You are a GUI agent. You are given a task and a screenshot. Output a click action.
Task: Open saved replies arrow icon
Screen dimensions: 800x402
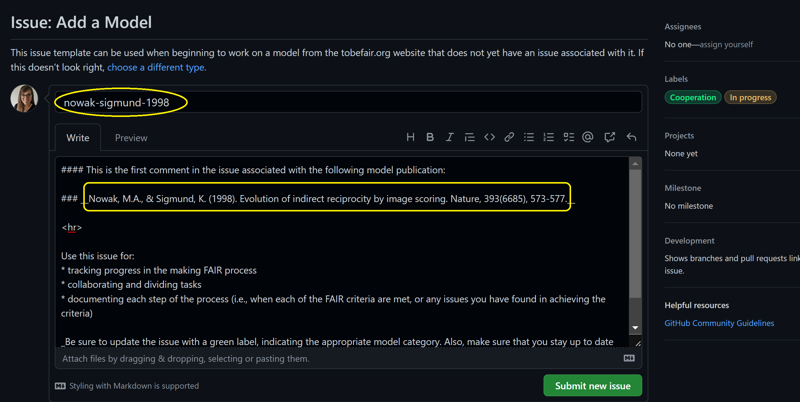(631, 137)
